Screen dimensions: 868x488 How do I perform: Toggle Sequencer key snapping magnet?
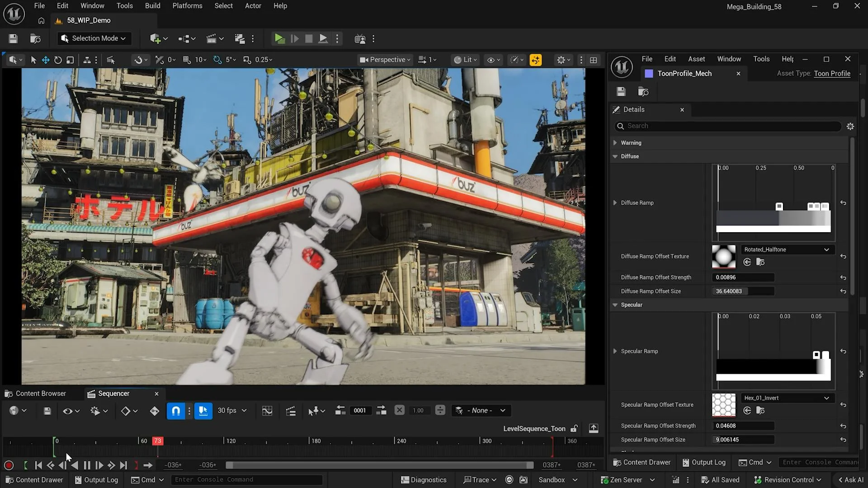[176, 411]
